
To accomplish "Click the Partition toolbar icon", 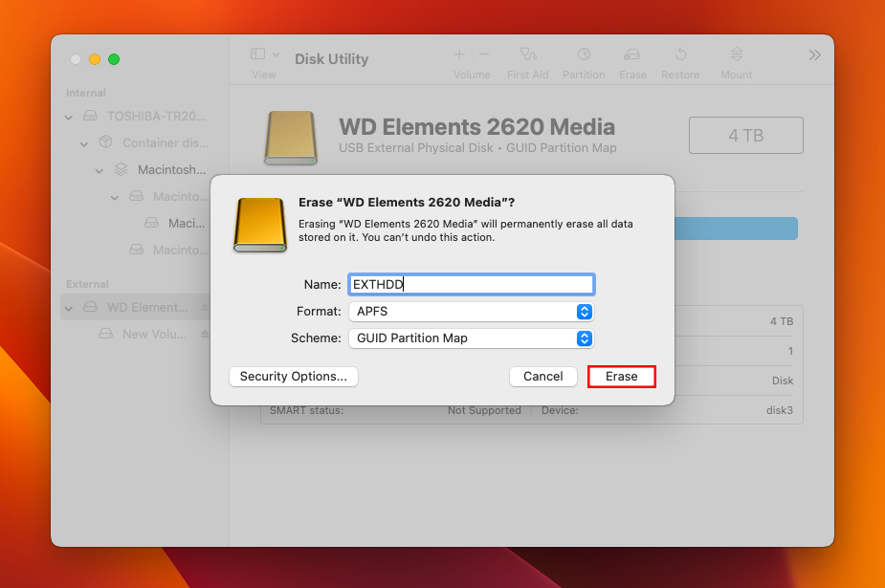I will (x=584, y=54).
